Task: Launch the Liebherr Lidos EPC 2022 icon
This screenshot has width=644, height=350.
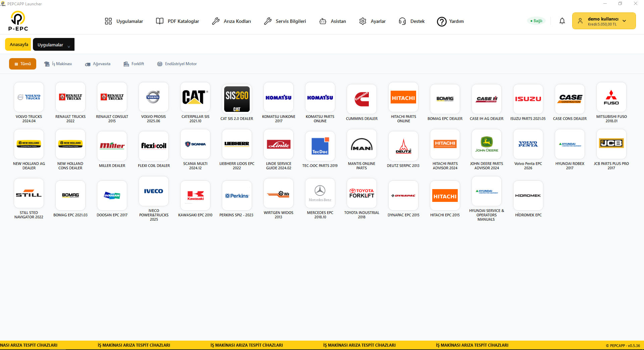Action: coord(237,144)
